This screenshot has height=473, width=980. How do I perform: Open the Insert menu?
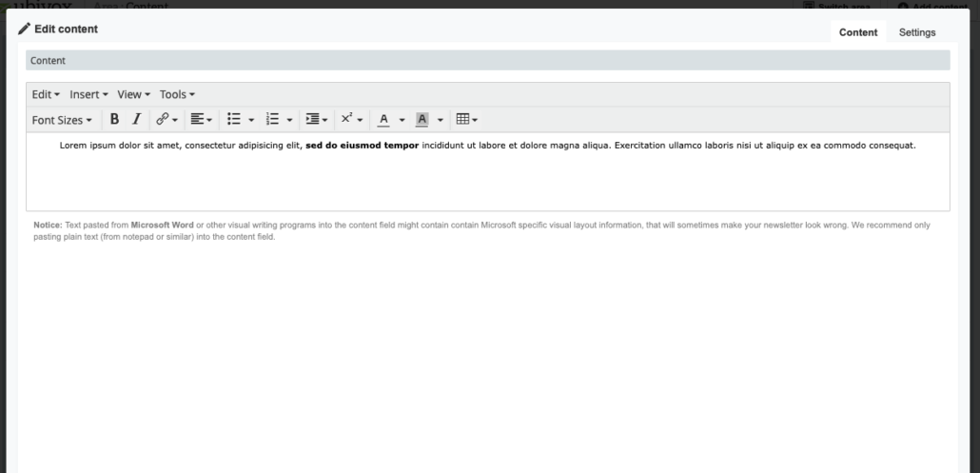tap(88, 94)
